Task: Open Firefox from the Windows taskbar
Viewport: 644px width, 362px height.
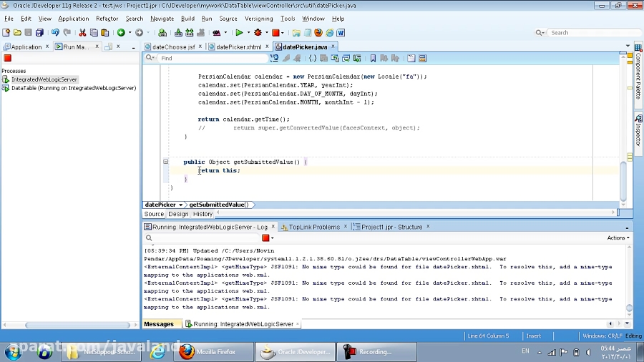Action: point(215,351)
